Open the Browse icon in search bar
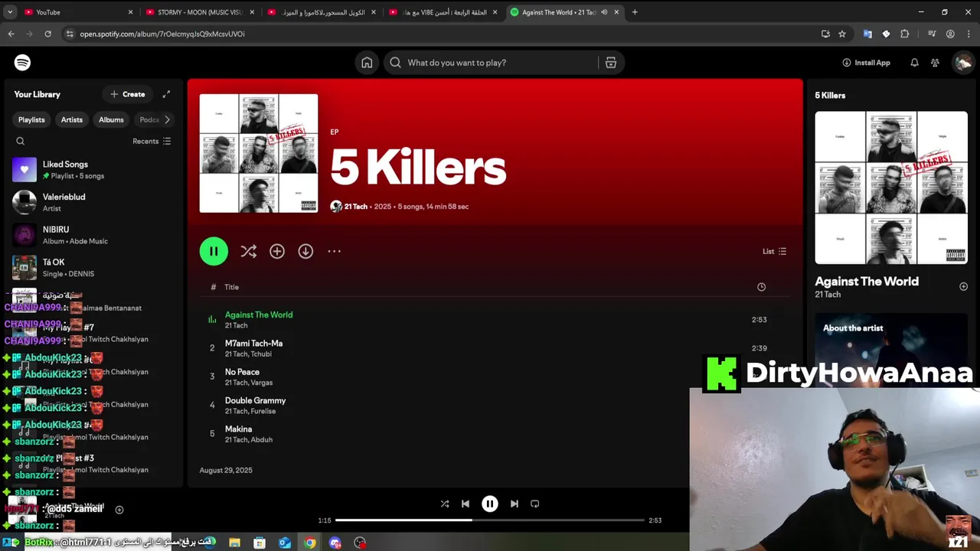Viewport: 980px width, 551px height. coord(611,63)
